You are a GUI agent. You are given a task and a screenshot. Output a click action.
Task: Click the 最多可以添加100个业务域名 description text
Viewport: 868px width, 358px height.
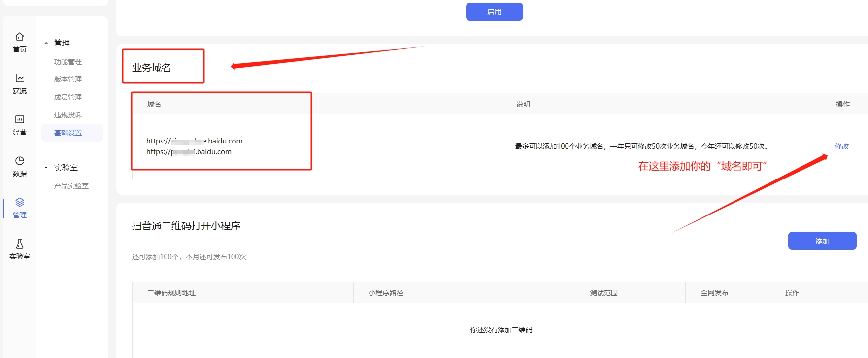[642, 146]
